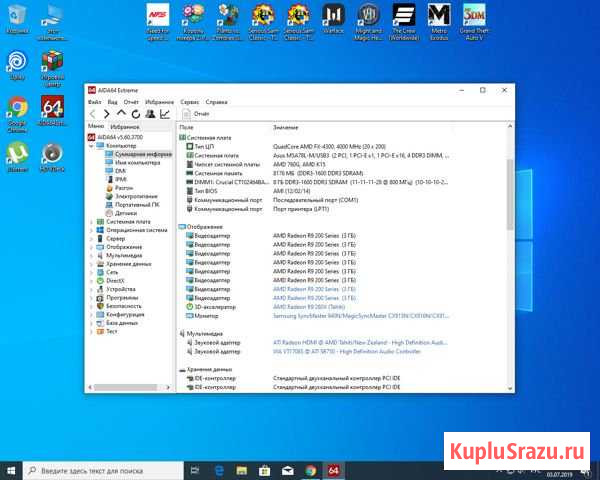The height and width of the screenshot is (480, 600).
Task: Open the Избранное menu in menu bar
Action: pyautogui.click(x=160, y=102)
